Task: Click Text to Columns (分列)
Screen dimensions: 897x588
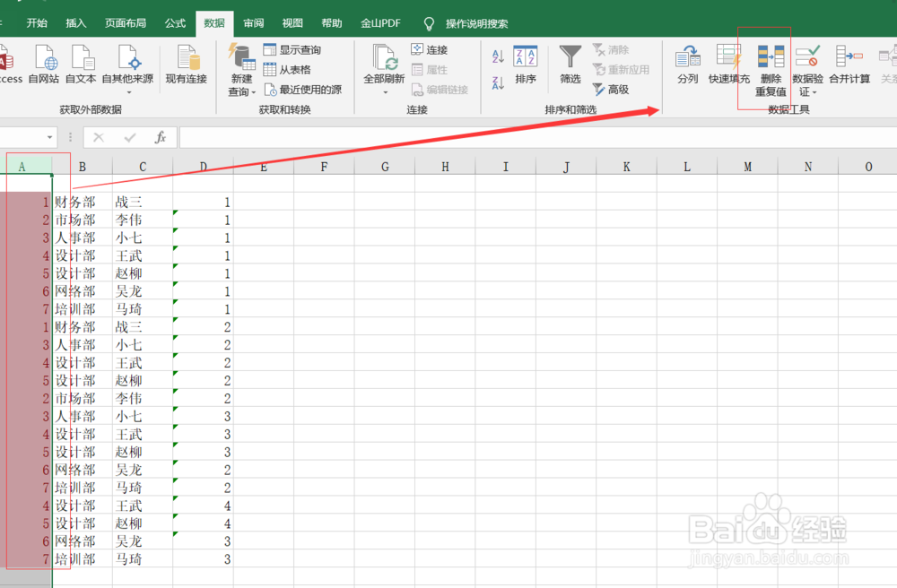Action: point(688,64)
